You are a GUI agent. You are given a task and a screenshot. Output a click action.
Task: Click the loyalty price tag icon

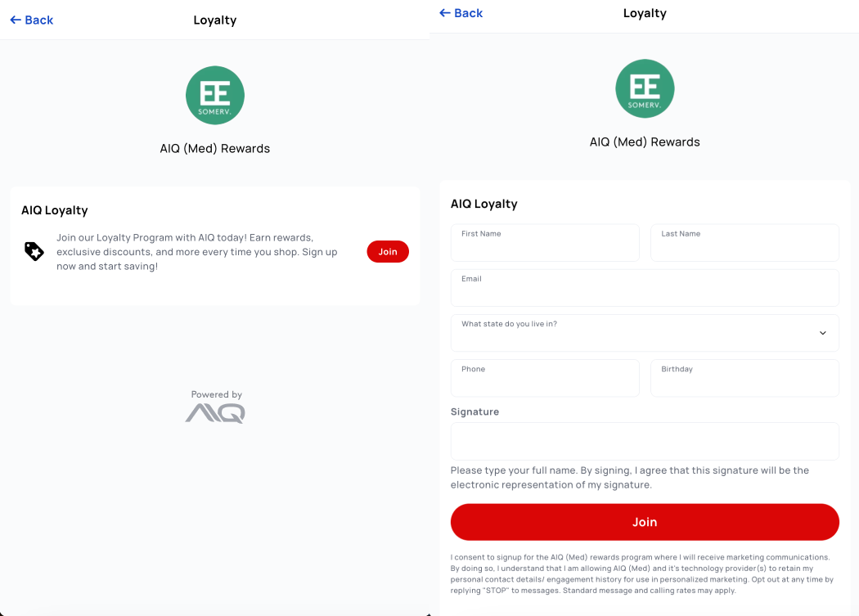click(x=34, y=251)
